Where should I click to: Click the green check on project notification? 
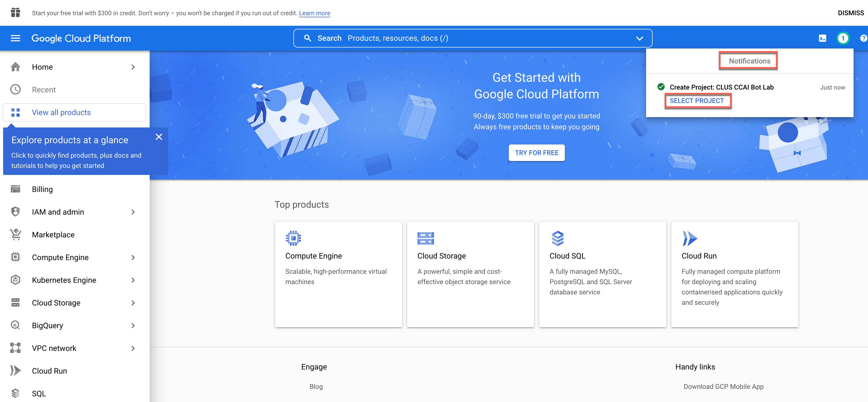click(x=661, y=87)
